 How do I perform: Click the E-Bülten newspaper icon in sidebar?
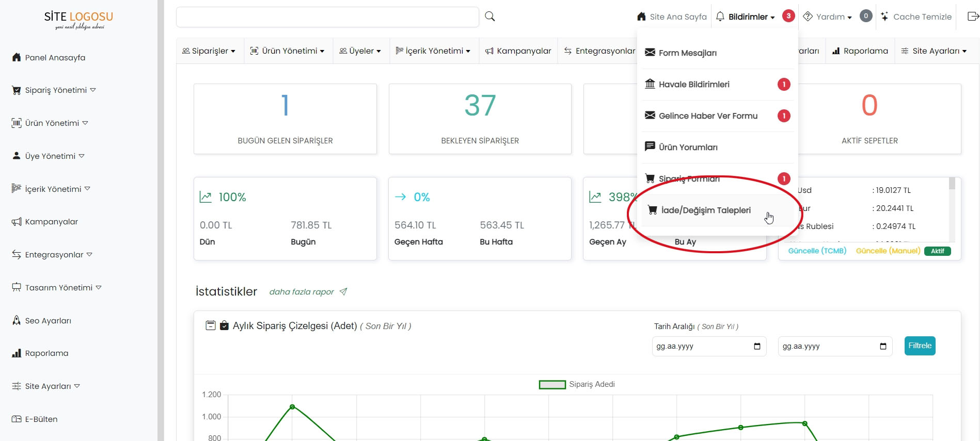(x=17, y=419)
